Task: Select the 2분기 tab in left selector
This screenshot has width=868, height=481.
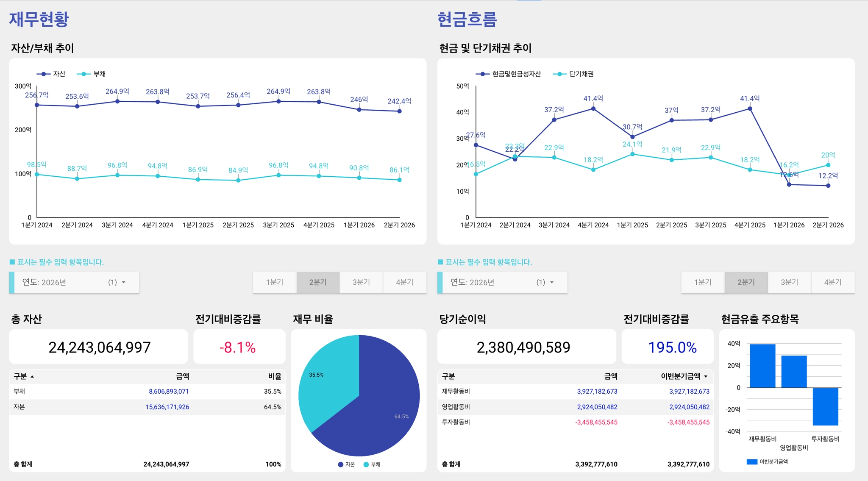Action: 318,282
